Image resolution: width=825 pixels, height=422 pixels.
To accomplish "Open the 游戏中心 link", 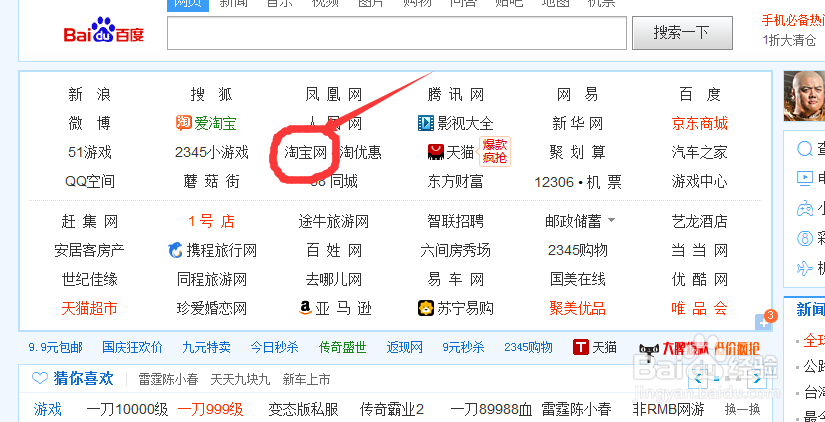I will (x=700, y=182).
